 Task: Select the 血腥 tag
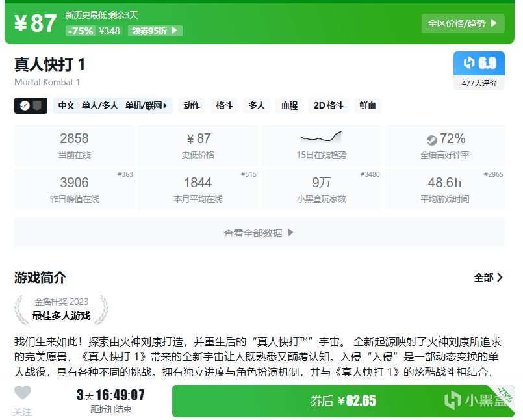tap(289, 105)
